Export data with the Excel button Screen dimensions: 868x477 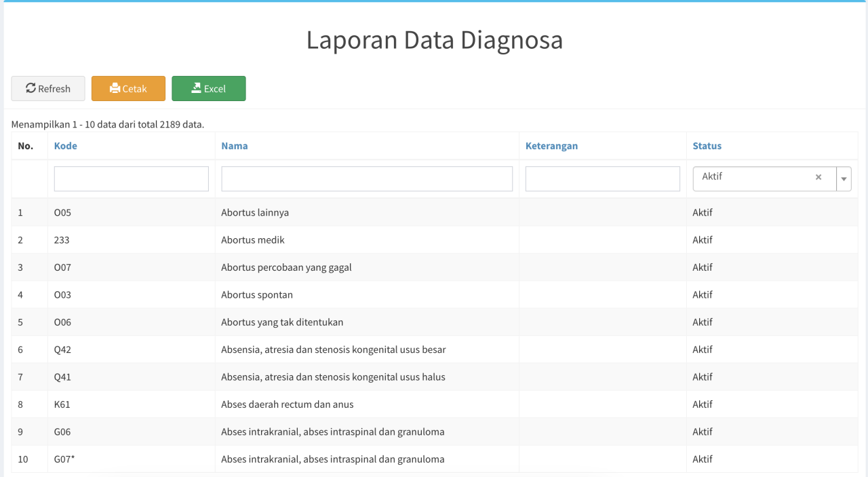(209, 88)
